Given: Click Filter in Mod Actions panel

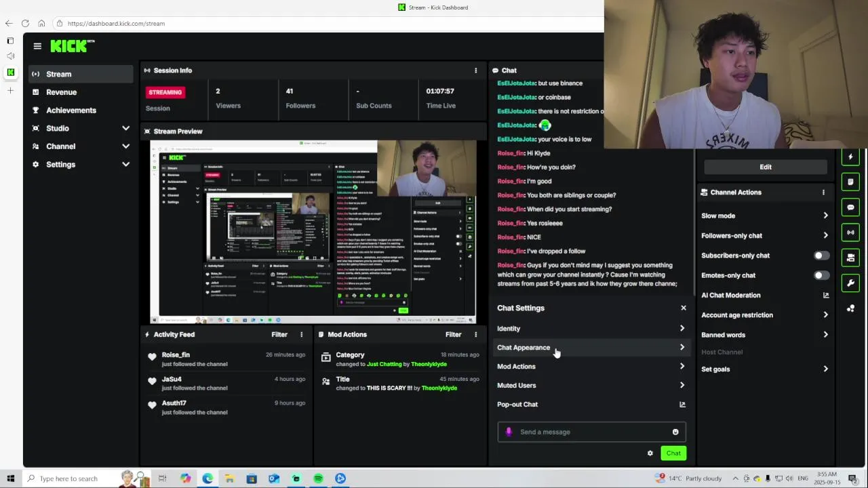Looking at the screenshot, I should [x=454, y=334].
